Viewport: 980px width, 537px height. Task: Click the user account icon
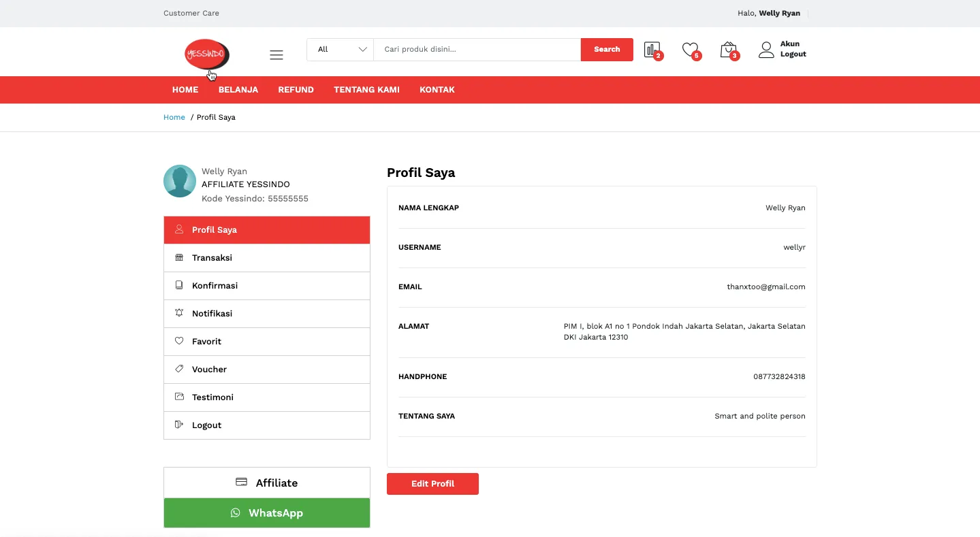766,50
